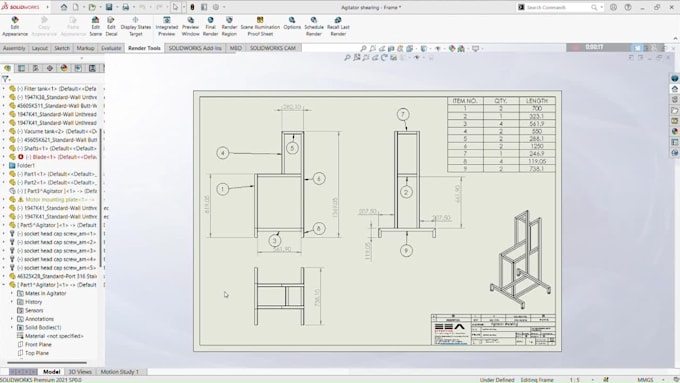Expand the Annotations node
This screenshot has width=680, height=383.
click(x=12, y=319)
